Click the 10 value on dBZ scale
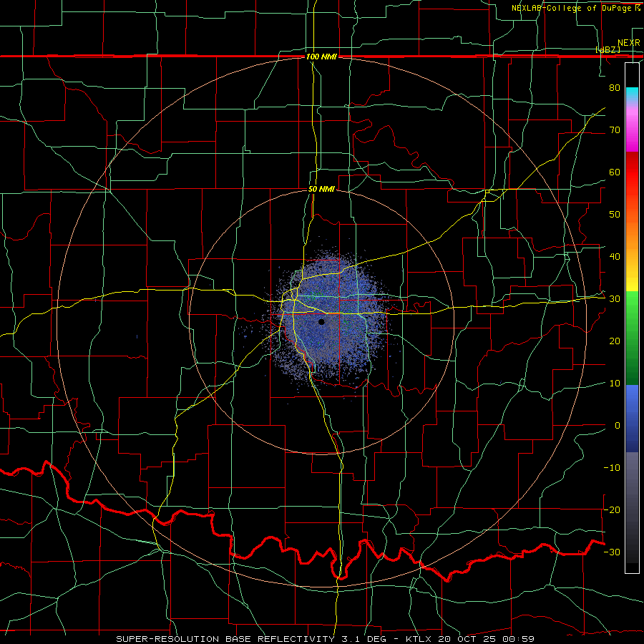 coord(615,384)
